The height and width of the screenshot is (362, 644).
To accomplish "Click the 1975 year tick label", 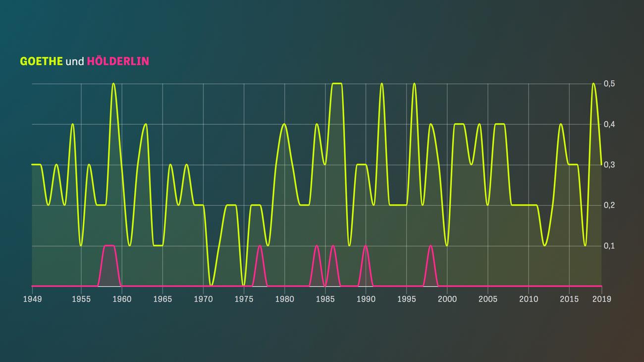I will point(244,299).
